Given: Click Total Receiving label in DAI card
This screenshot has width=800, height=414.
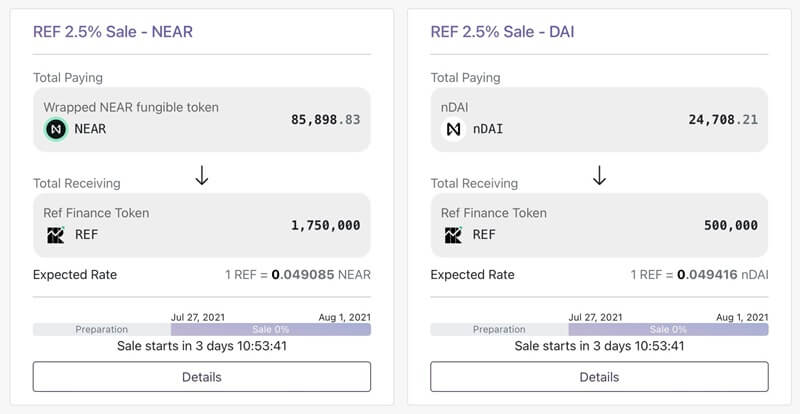Looking at the screenshot, I should click(474, 183).
